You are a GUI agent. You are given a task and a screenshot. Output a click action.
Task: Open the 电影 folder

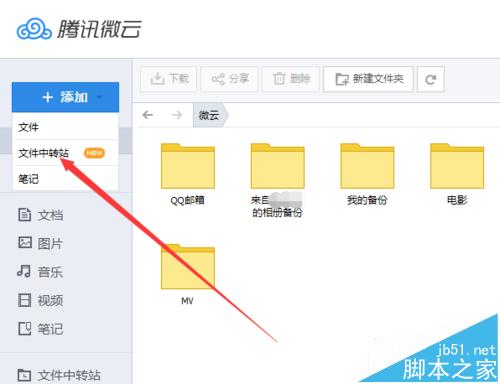click(457, 166)
